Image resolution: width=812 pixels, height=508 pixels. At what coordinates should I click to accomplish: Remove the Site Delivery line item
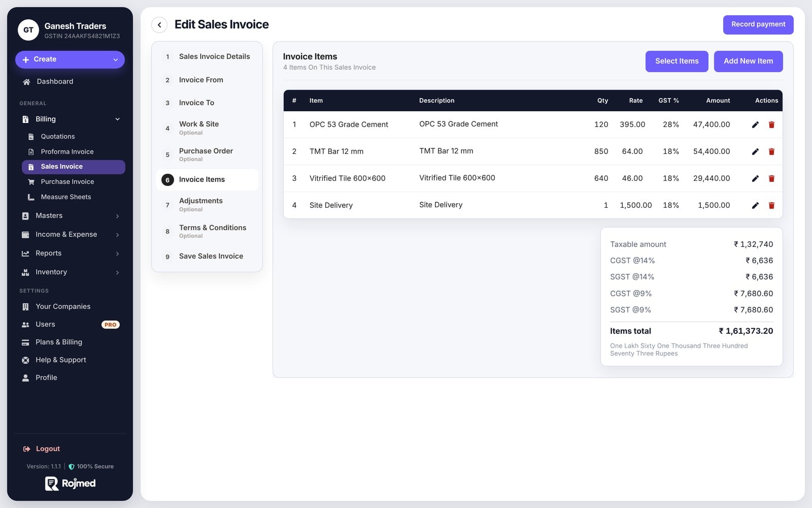point(771,206)
